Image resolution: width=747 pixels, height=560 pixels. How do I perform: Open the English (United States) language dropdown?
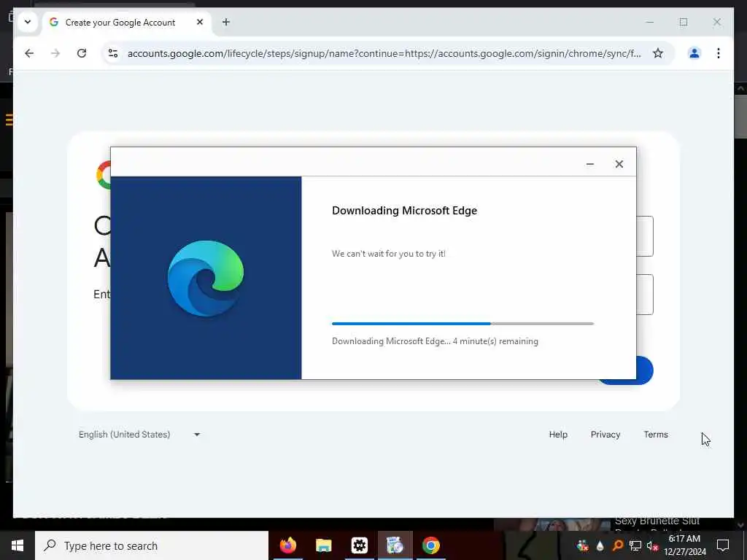coord(139,435)
